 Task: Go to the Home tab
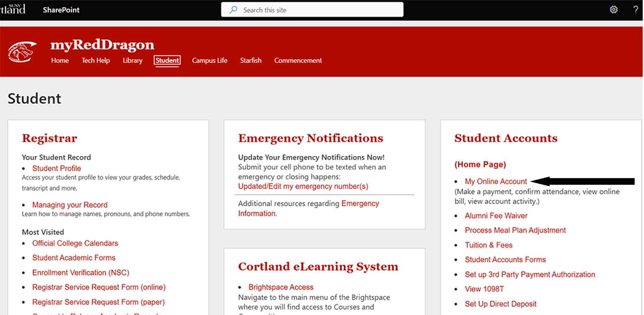pos(60,60)
